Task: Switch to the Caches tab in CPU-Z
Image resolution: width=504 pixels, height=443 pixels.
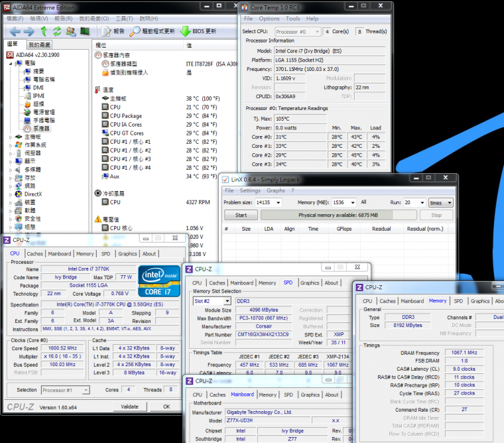Action: tap(35, 253)
